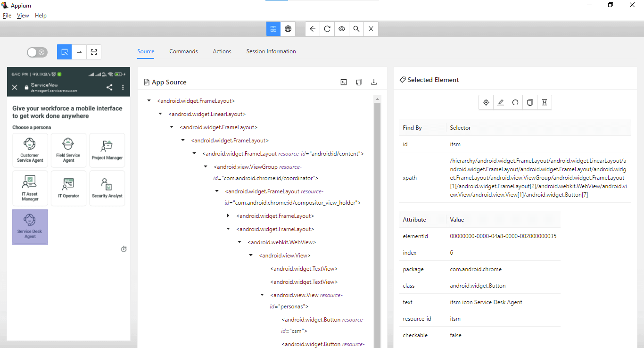Open the View menu

tap(23, 16)
